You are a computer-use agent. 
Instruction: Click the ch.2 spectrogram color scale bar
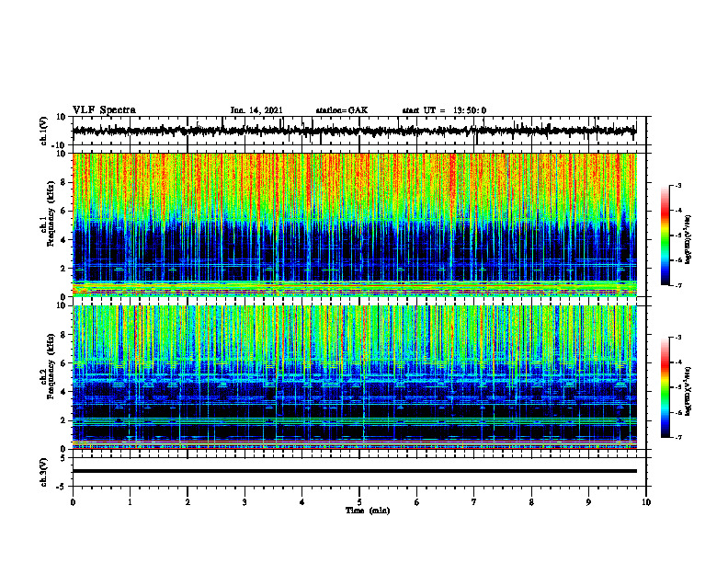[x=665, y=387]
